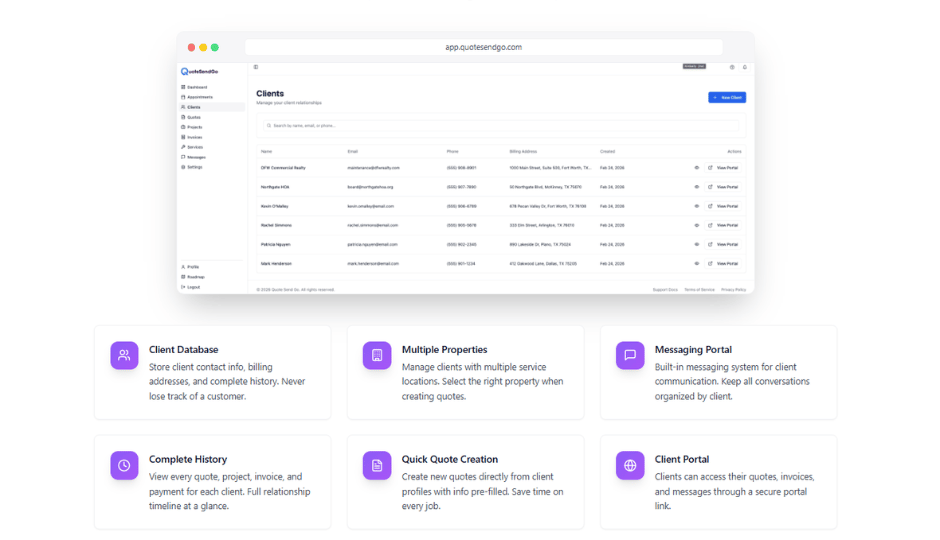The width and height of the screenshot is (940, 540).
Task: Click the Privacy Policy footer link
Action: point(733,290)
